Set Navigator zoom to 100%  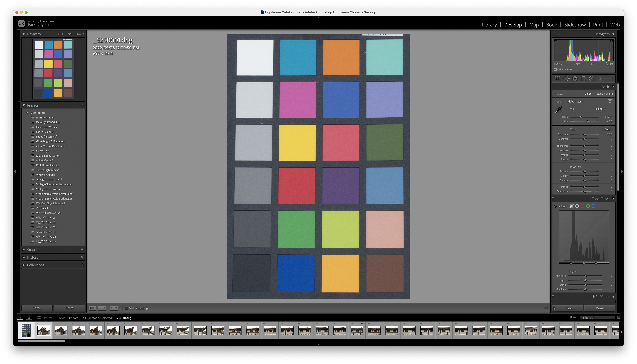[x=69, y=34]
